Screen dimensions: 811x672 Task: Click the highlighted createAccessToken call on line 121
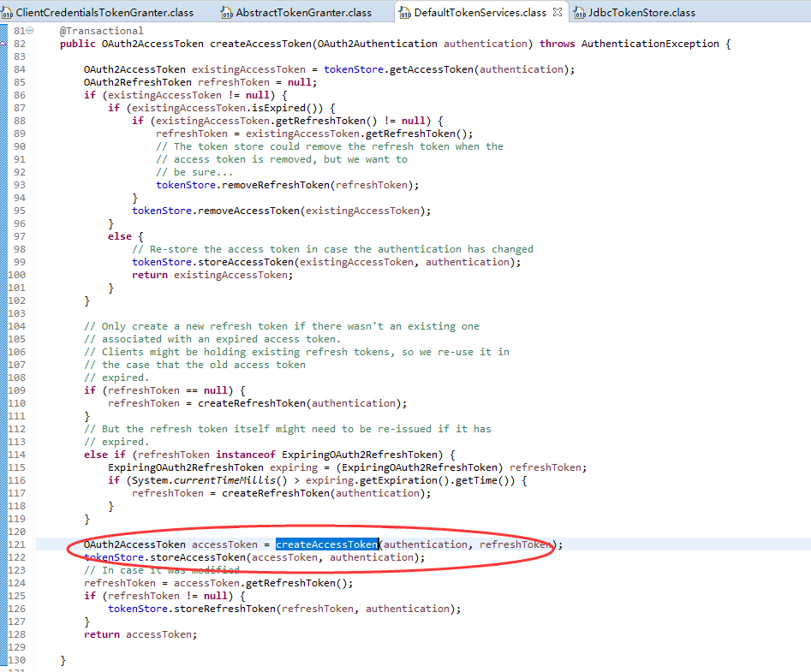(x=327, y=544)
